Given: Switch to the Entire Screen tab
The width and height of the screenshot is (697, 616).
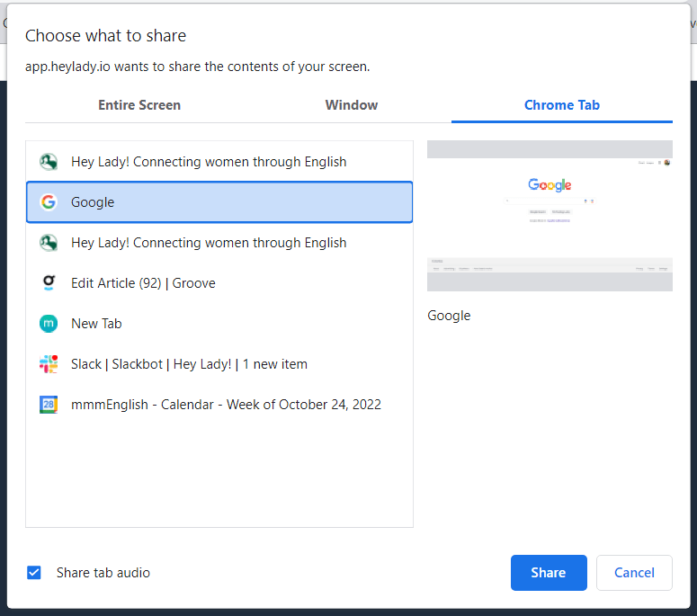Looking at the screenshot, I should coord(139,105).
